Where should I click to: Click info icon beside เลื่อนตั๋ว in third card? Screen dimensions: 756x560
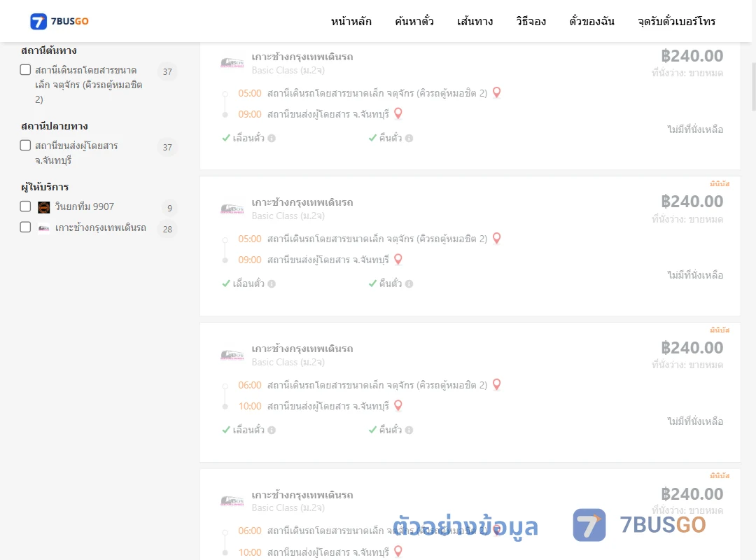click(x=272, y=430)
